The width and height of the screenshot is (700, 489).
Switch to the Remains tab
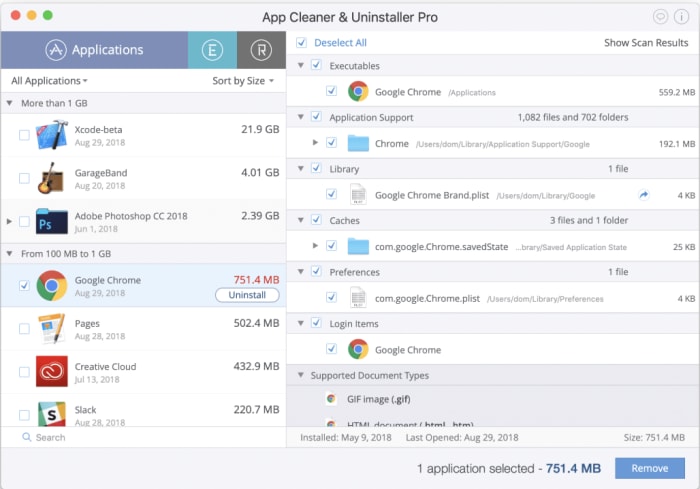(261, 50)
